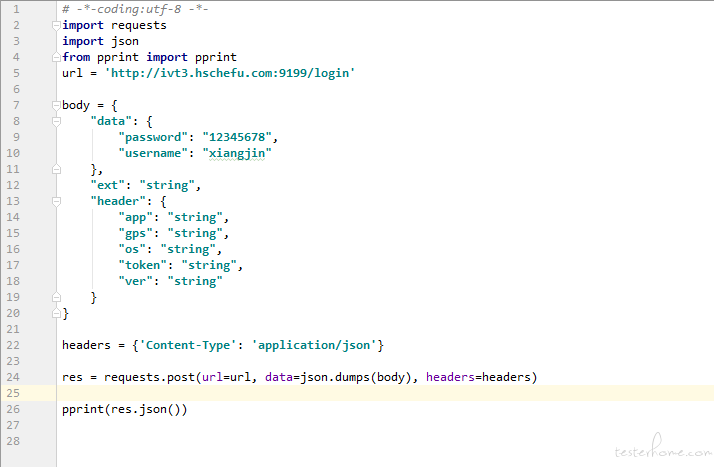Click the 'application/json' string on line 22

point(314,345)
